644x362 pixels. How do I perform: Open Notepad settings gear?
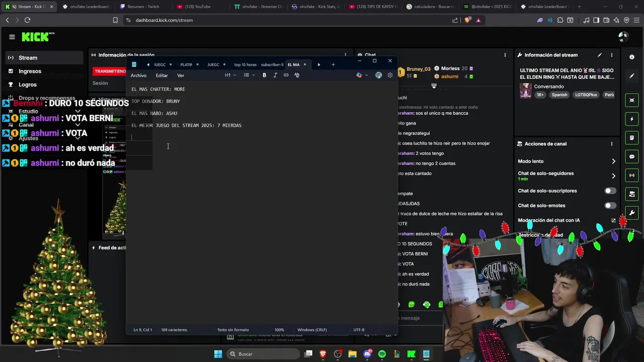click(390, 75)
